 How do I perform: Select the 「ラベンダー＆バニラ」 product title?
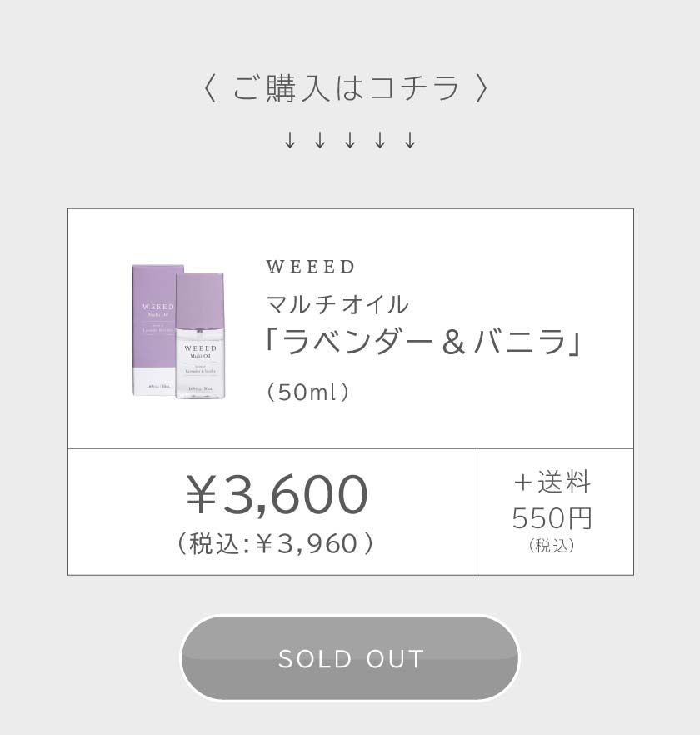(424, 342)
